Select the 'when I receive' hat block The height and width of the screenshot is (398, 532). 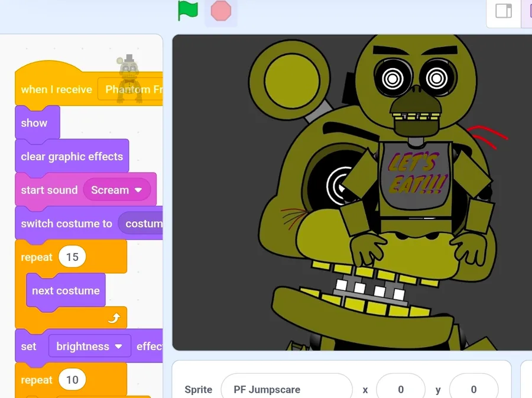coord(56,89)
